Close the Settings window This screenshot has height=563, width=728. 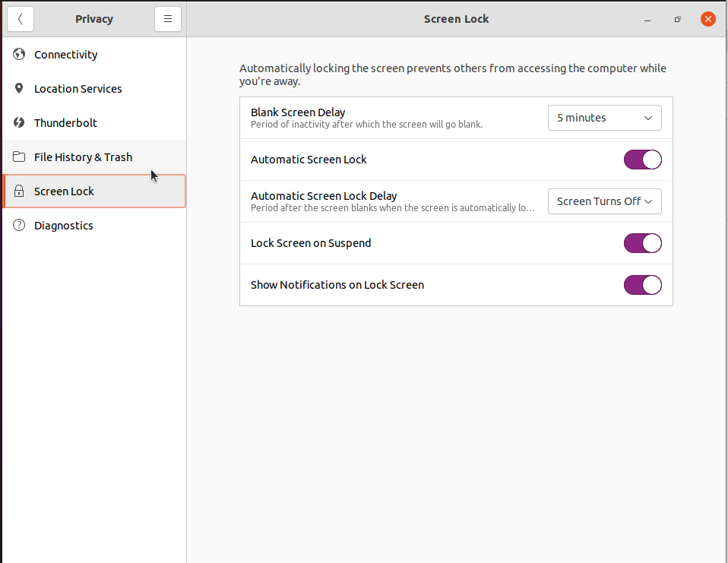click(x=707, y=19)
